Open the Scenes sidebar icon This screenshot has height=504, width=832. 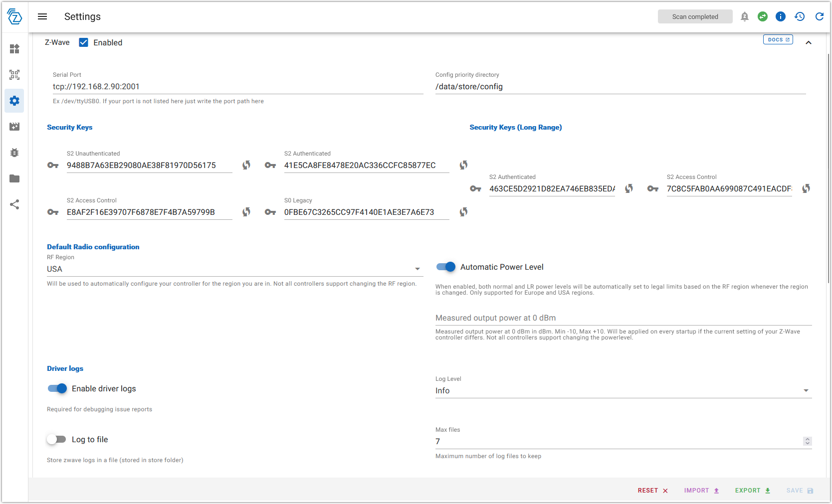click(x=14, y=127)
